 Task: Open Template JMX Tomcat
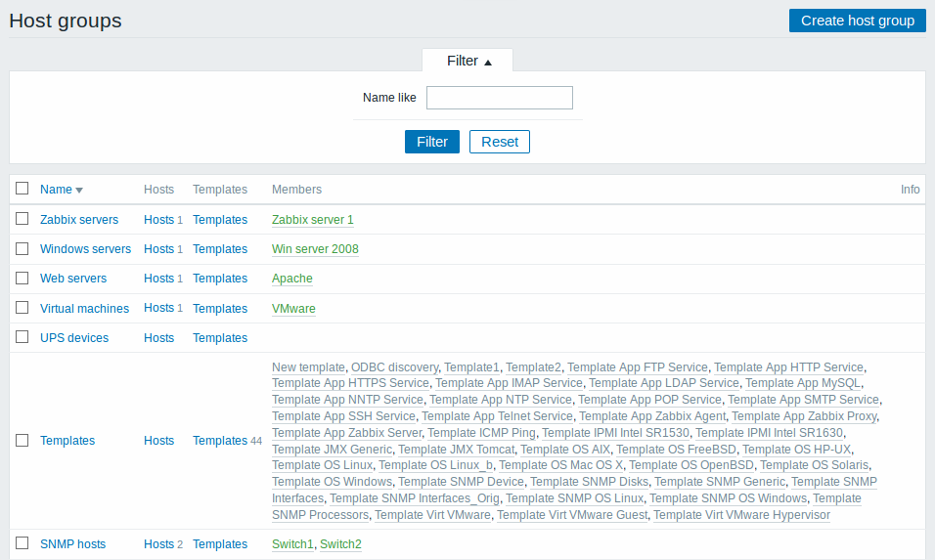456,450
